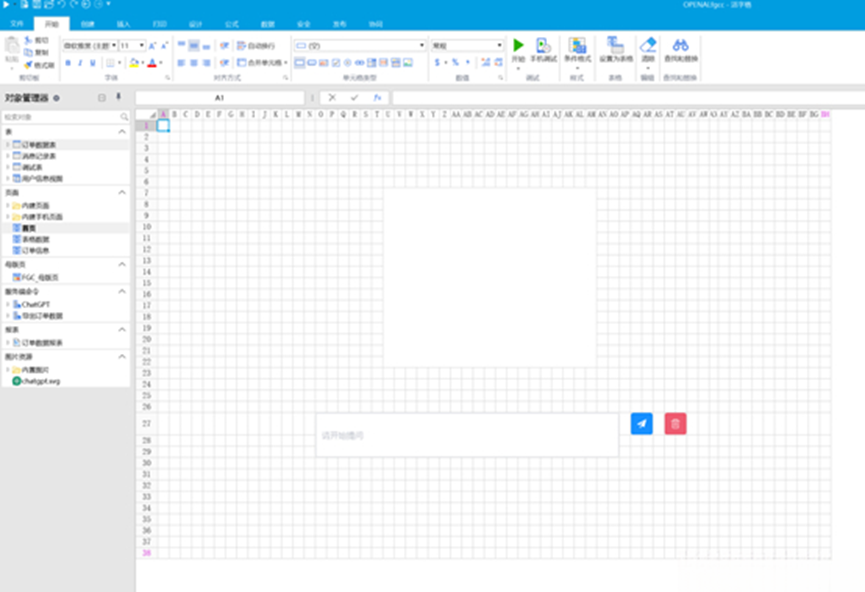Image resolution: width=865 pixels, height=592 pixels.
Task: Click the Cut scissors command
Action: click(x=36, y=40)
